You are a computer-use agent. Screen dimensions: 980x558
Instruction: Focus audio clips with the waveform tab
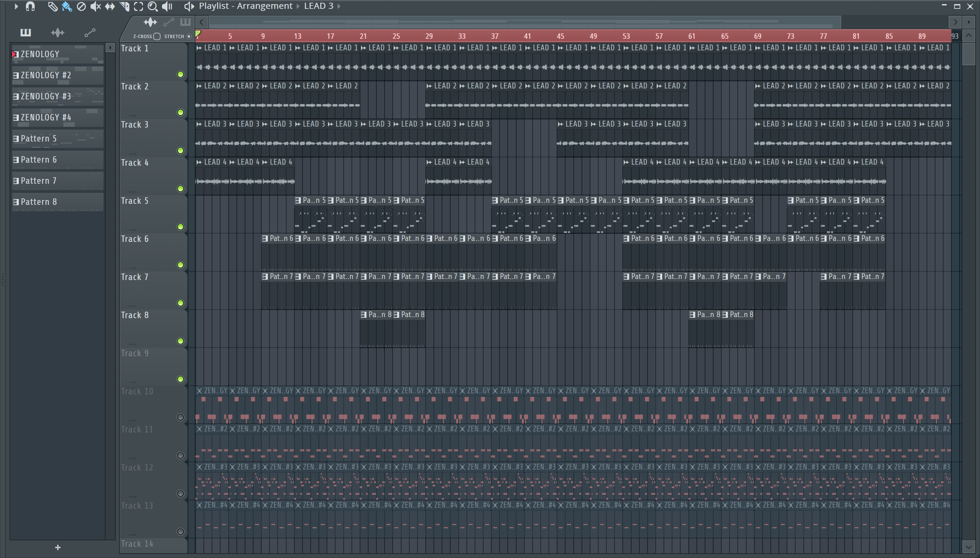(x=150, y=22)
